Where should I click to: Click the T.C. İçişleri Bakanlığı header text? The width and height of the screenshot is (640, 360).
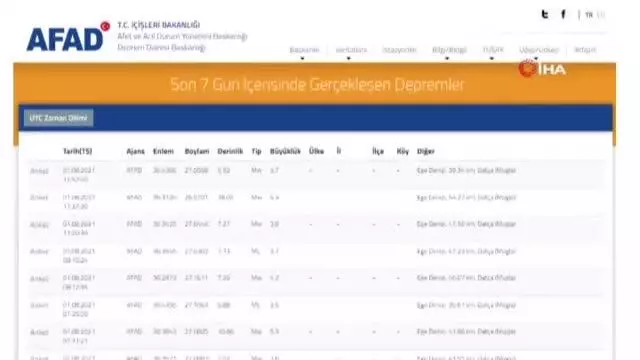[x=159, y=25]
